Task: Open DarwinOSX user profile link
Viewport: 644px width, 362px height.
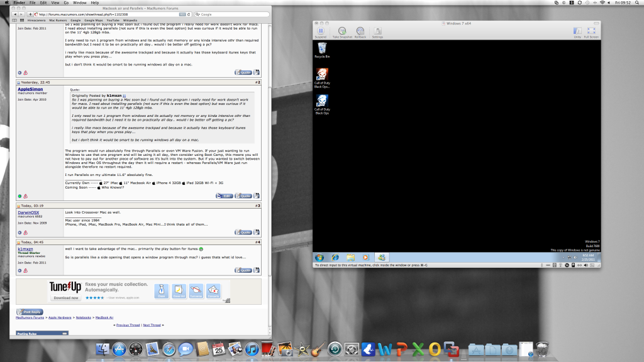Action: (x=28, y=212)
